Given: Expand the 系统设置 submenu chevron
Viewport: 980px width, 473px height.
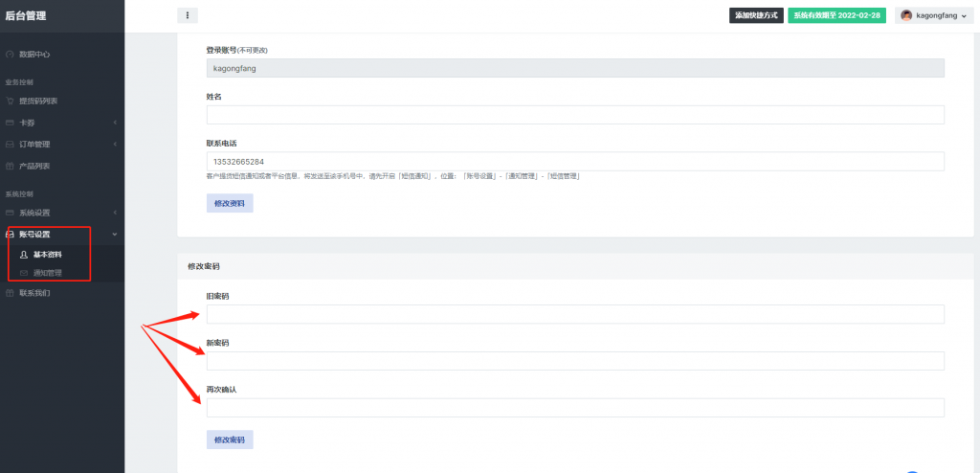Looking at the screenshot, I should (115, 213).
